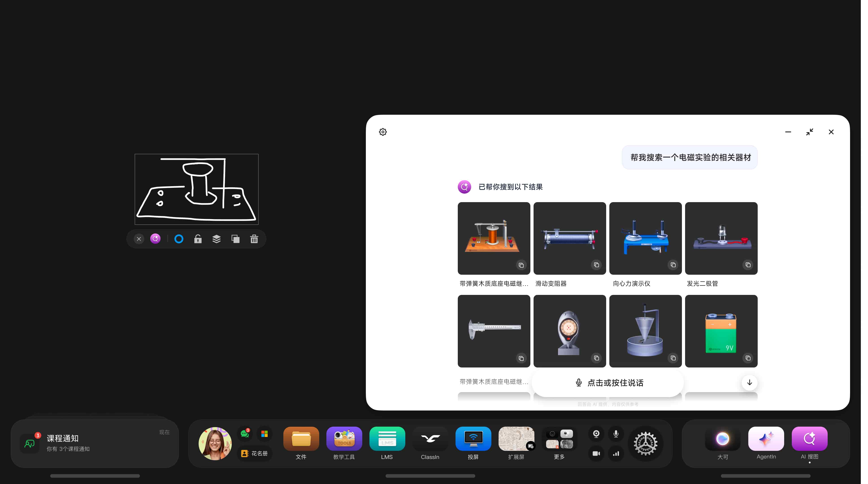Toggle the video camera in dock

596,453
